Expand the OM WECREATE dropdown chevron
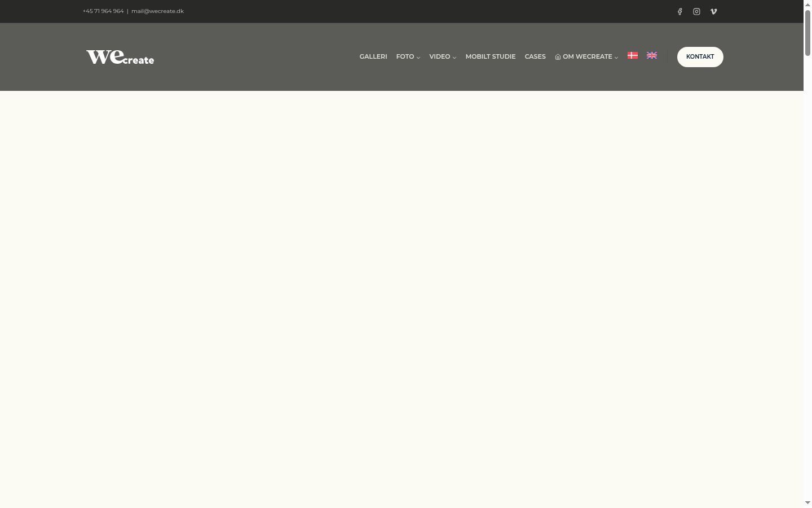This screenshot has height=508, width=812. point(616,58)
